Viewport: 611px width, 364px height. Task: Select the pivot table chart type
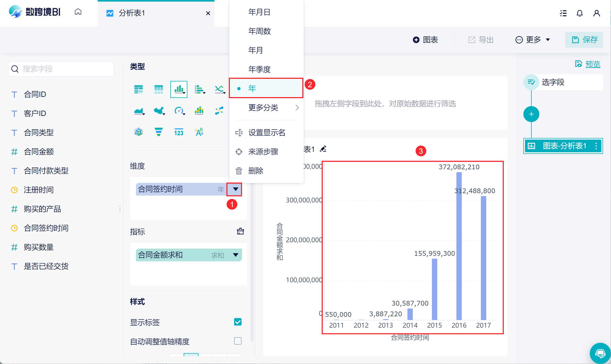(x=139, y=89)
